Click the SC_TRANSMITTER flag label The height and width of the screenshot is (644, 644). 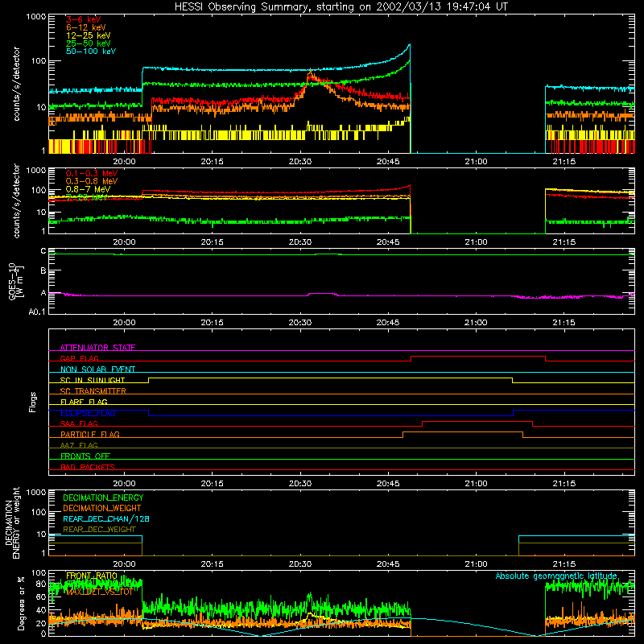(93, 391)
